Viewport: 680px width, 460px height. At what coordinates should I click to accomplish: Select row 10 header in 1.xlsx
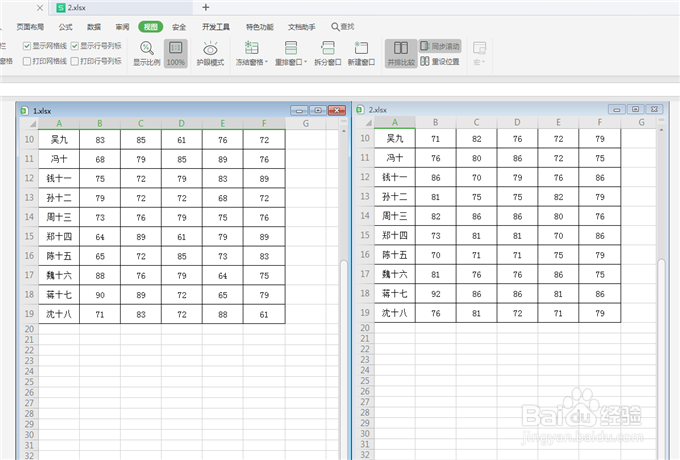point(29,140)
